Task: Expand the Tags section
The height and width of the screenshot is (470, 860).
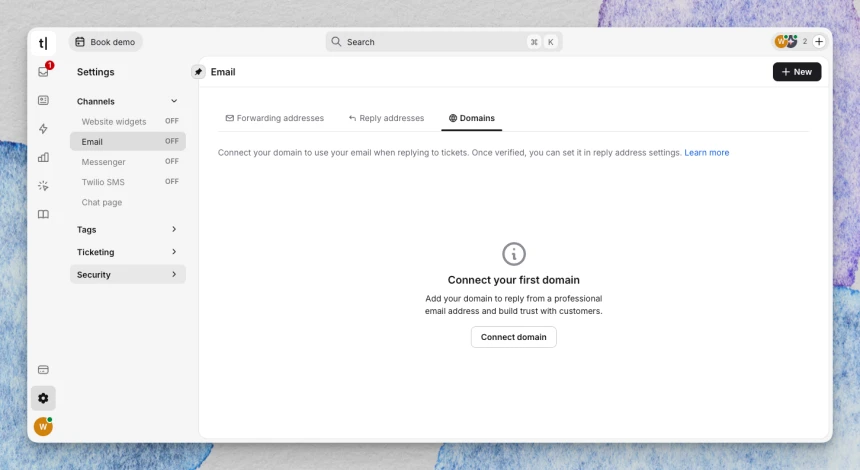Action: (127, 229)
